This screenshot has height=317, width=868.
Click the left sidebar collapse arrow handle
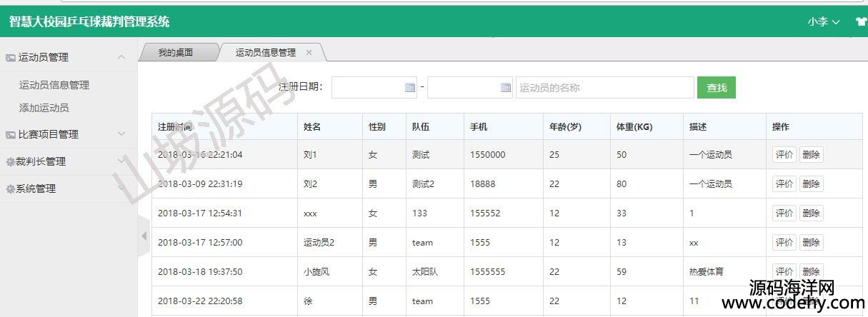(144, 236)
